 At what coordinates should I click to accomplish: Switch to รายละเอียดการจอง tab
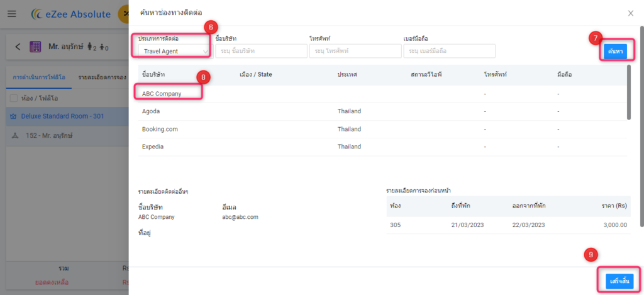[102, 77]
